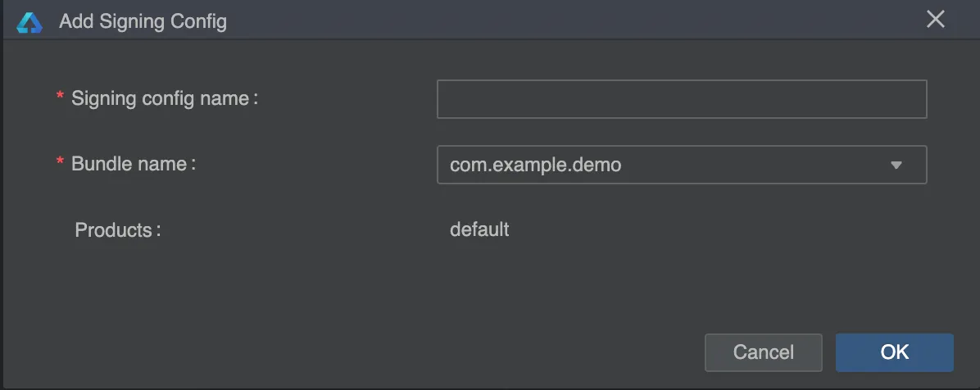Screen dimensions: 980x390
Task: Click the colon after Signing config name
Action: coord(256,99)
